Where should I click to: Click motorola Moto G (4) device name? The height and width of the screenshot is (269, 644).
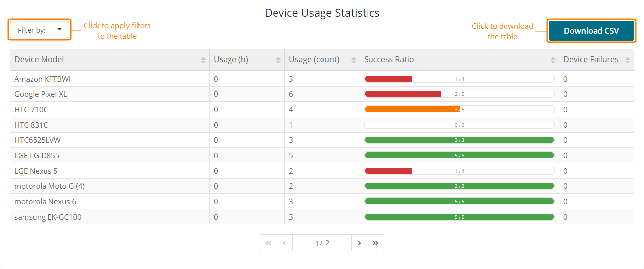click(49, 186)
